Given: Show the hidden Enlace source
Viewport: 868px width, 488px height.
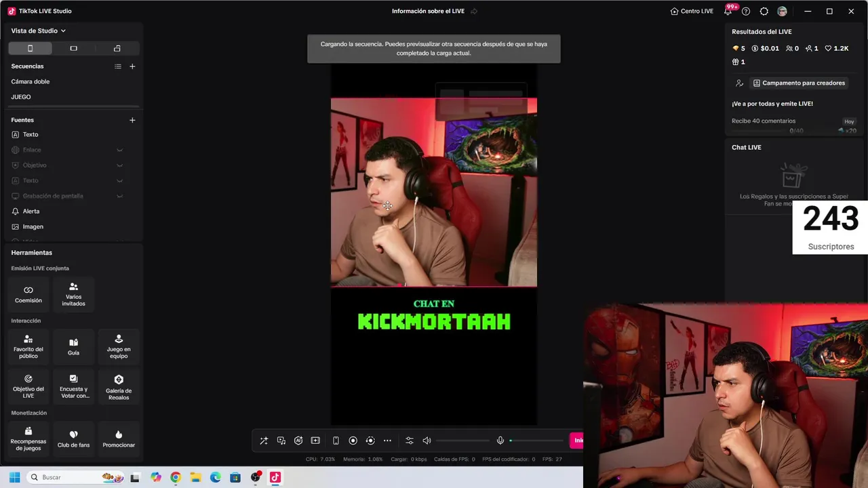Looking at the screenshot, I should (119, 150).
